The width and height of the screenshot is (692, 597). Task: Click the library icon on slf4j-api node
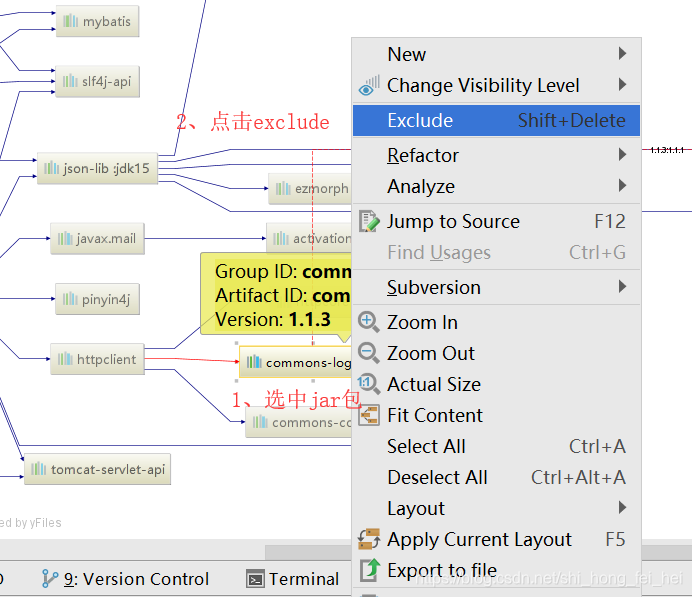[70, 81]
